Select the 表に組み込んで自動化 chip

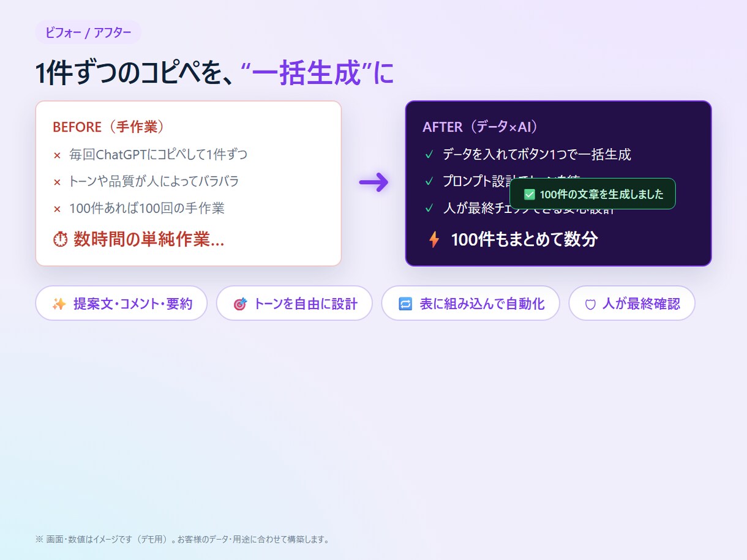coord(470,303)
